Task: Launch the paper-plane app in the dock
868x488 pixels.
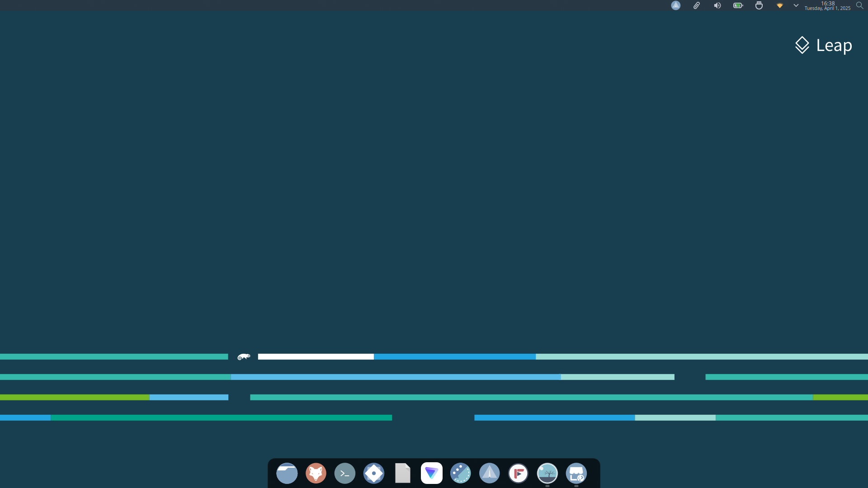Action: click(x=490, y=473)
